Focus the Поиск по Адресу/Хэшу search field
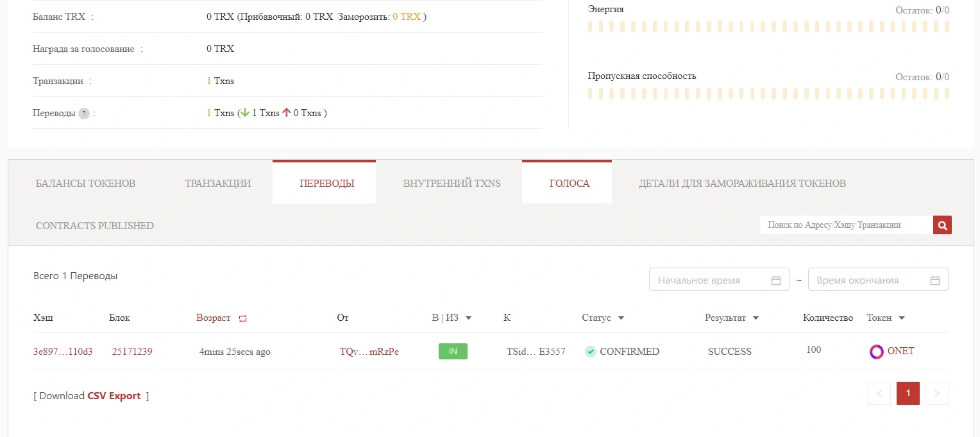The width and height of the screenshot is (980, 437). 846,225
